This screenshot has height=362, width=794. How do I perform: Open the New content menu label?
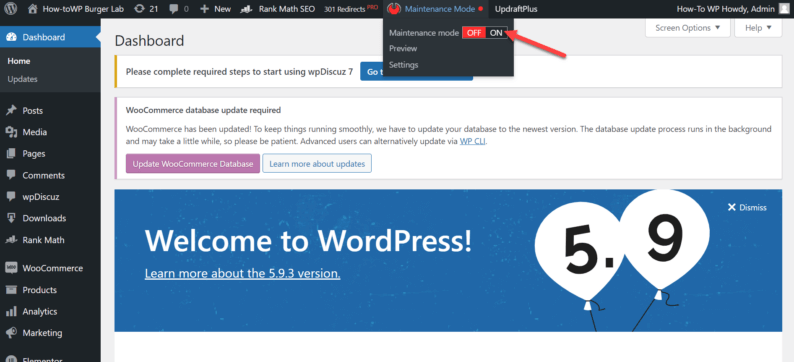(x=222, y=9)
